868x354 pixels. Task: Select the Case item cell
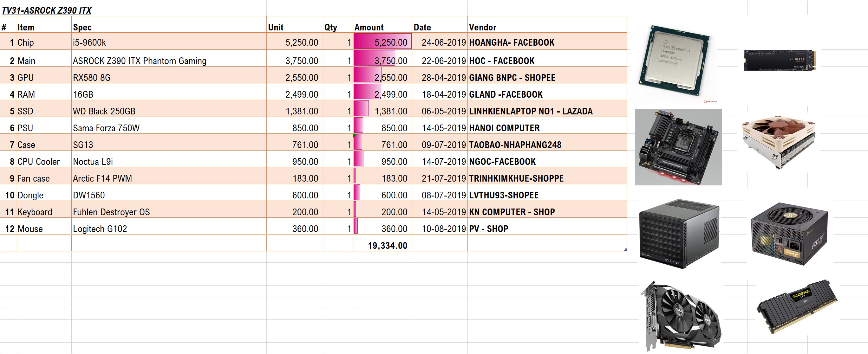click(43, 143)
